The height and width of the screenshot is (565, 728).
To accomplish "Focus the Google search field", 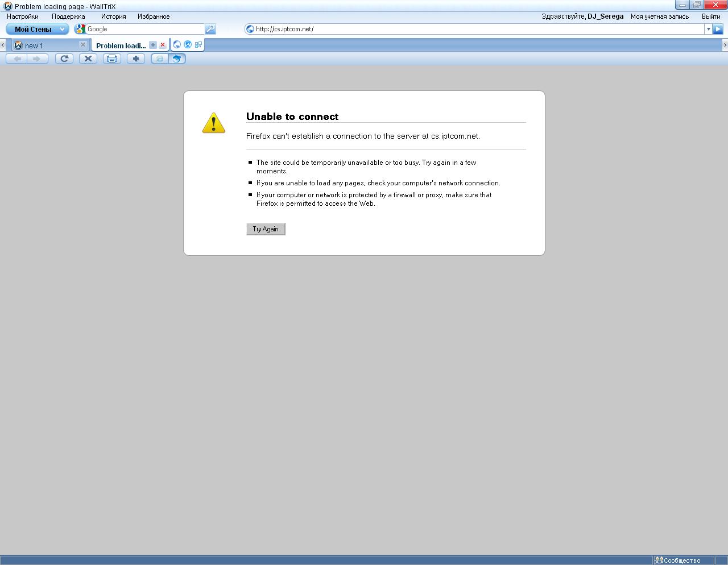I will pyautogui.click(x=144, y=29).
